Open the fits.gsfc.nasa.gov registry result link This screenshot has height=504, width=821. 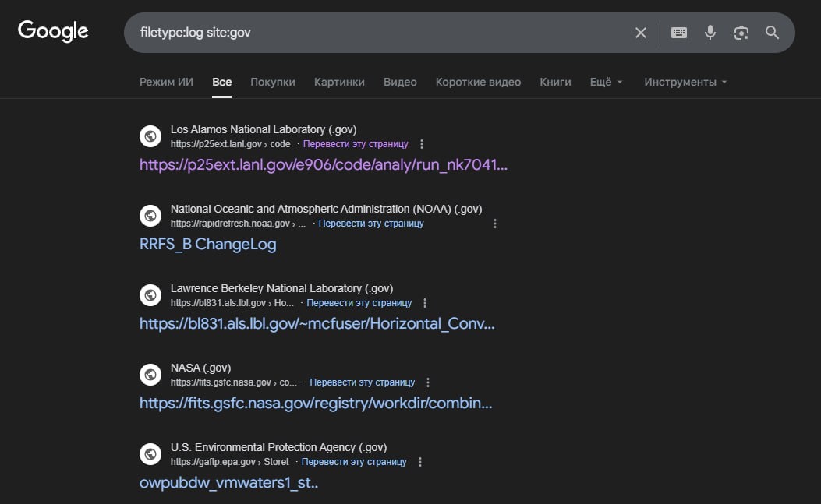[x=316, y=404]
